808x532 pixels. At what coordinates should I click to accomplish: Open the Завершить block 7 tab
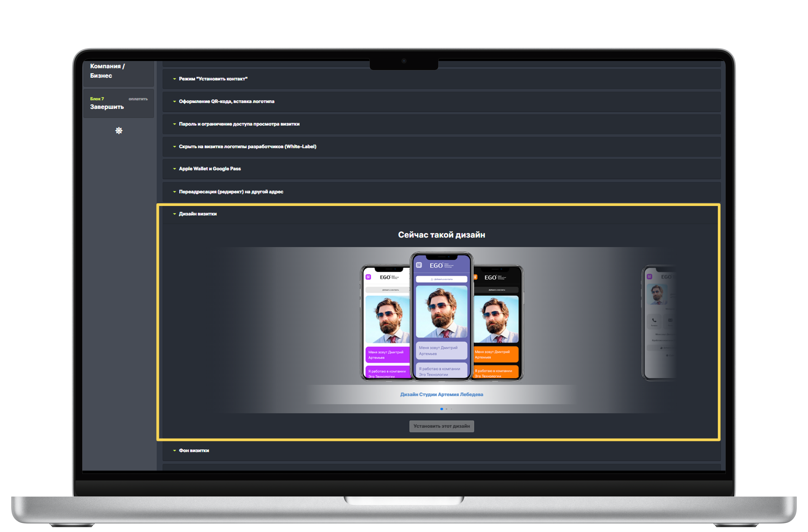(x=107, y=107)
